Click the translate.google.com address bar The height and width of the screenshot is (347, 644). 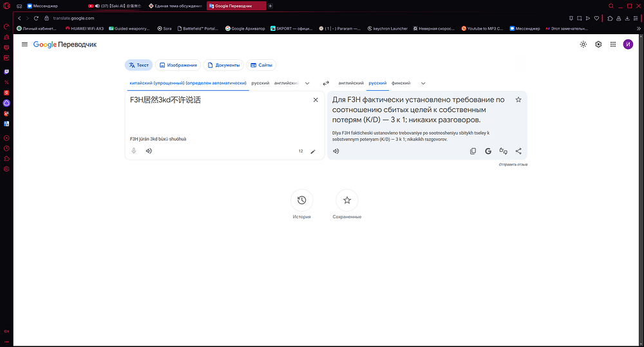click(x=73, y=18)
